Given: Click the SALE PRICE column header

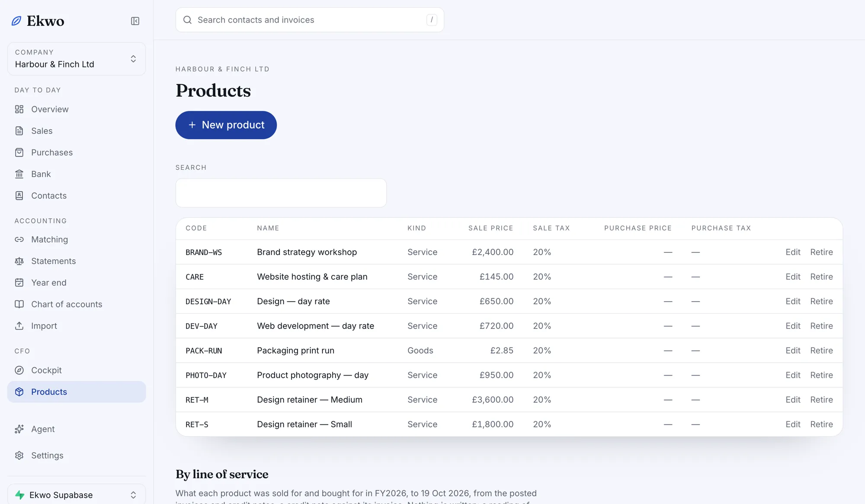Looking at the screenshot, I should pyautogui.click(x=491, y=228).
